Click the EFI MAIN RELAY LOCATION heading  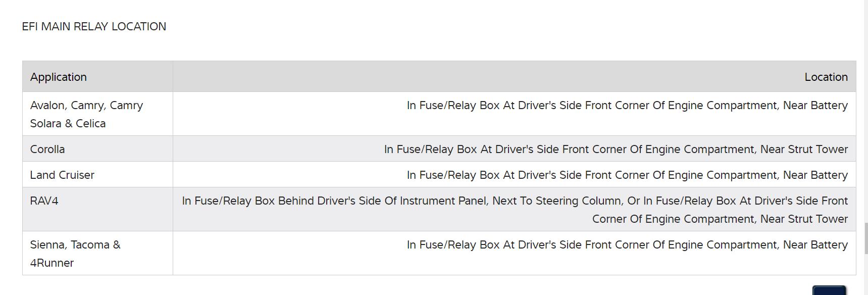point(94,27)
